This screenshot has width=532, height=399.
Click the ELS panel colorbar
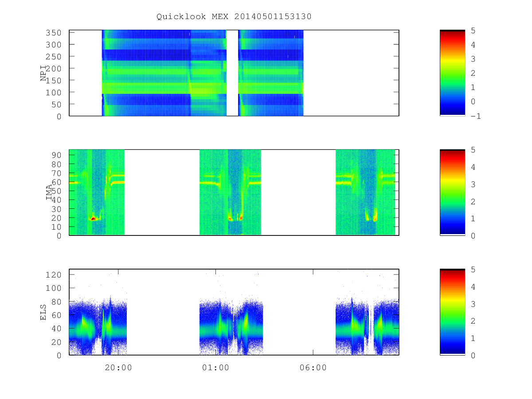coord(452,312)
